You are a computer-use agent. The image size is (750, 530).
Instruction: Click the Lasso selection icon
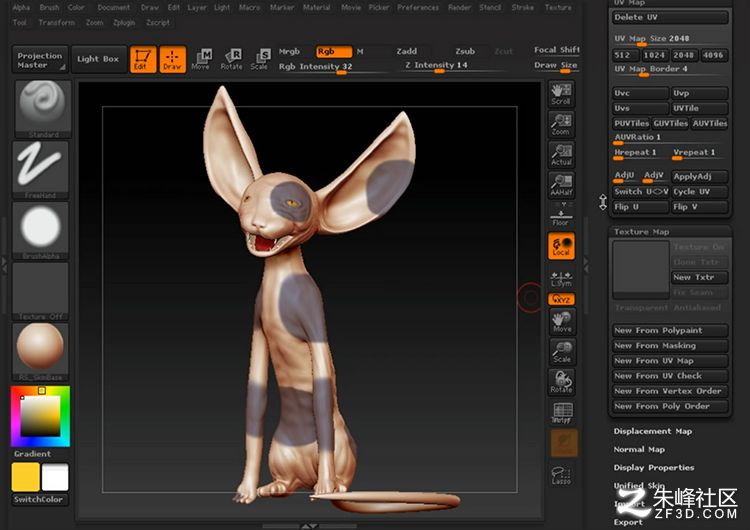click(562, 475)
